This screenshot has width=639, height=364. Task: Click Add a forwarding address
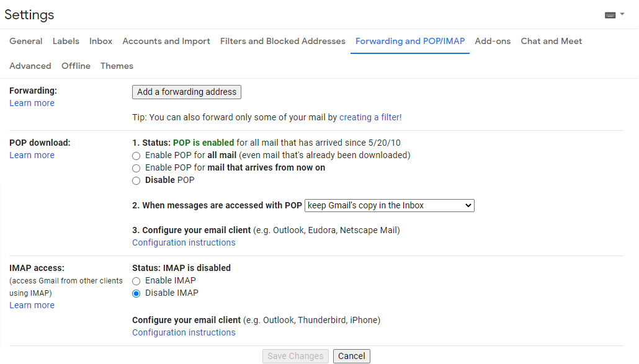[186, 92]
